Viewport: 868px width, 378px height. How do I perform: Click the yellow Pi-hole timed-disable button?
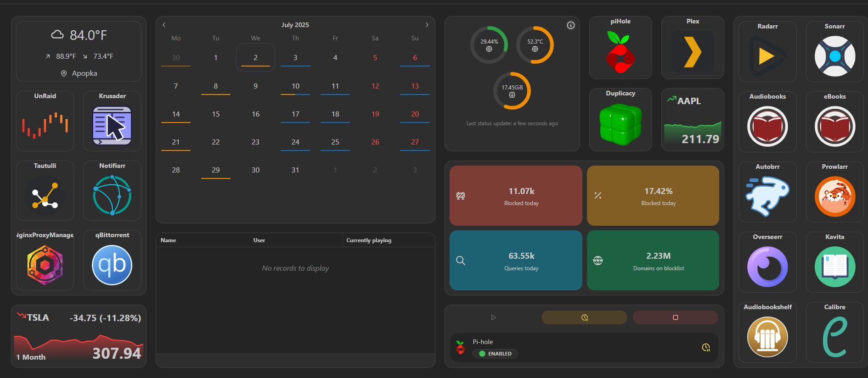pos(584,317)
